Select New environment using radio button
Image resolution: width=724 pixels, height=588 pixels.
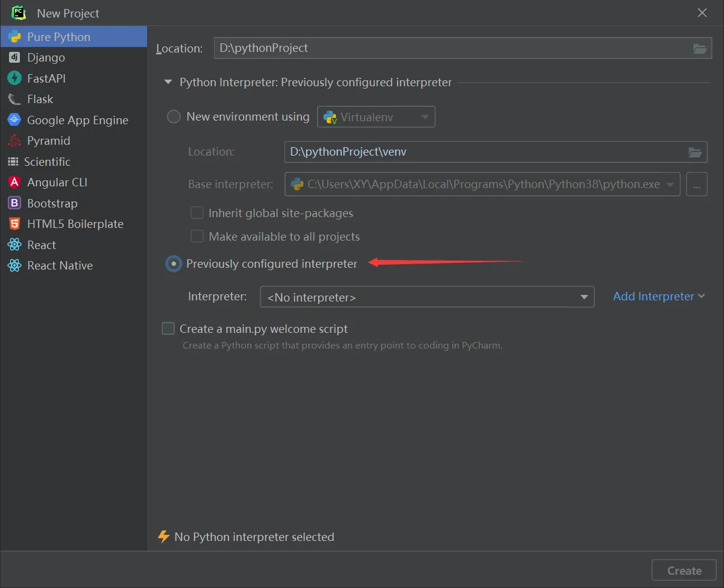tap(174, 117)
